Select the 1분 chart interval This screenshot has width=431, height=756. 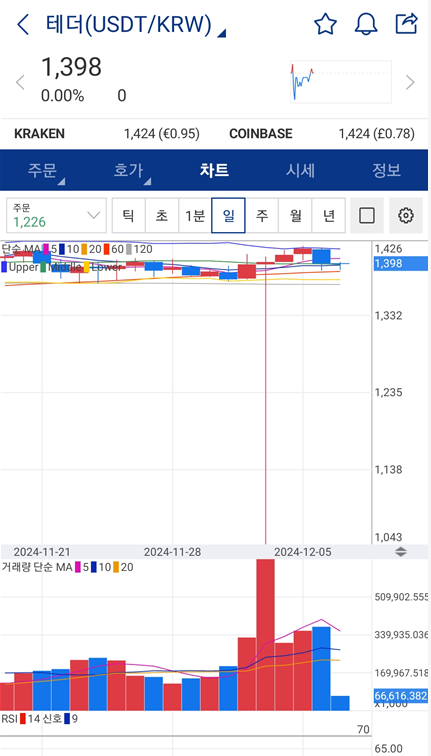195,216
